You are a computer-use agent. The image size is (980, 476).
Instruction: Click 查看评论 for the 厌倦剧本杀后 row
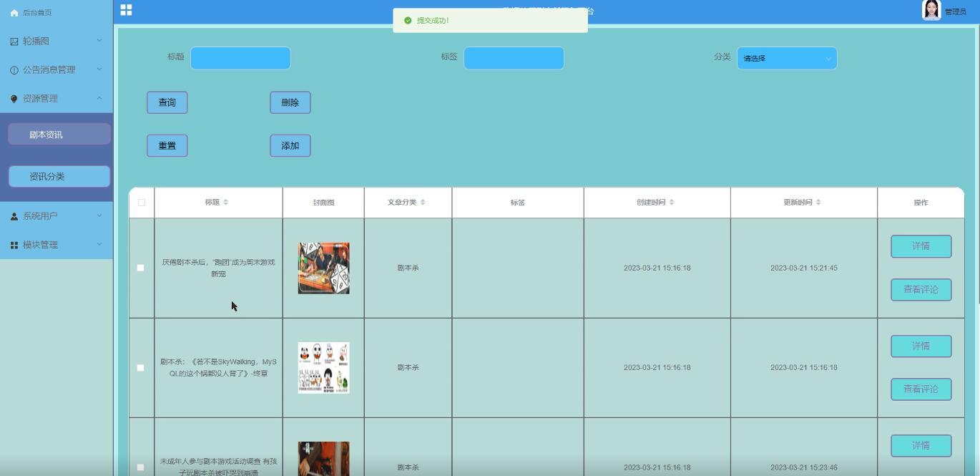921,289
